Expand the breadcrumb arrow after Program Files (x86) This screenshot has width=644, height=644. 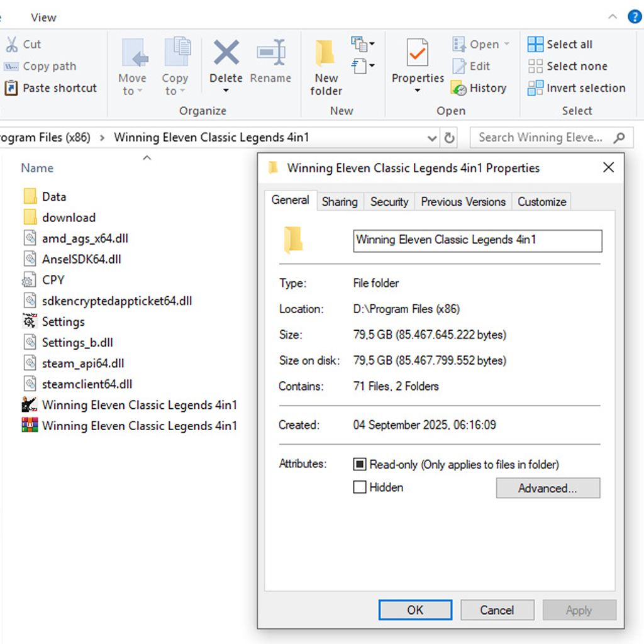click(103, 138)
